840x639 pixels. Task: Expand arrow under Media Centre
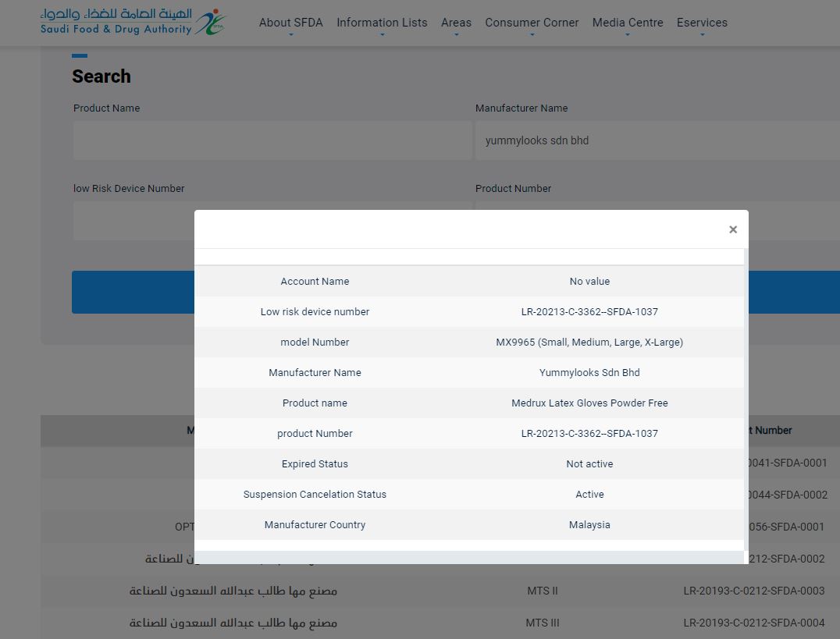click(628, 35)
